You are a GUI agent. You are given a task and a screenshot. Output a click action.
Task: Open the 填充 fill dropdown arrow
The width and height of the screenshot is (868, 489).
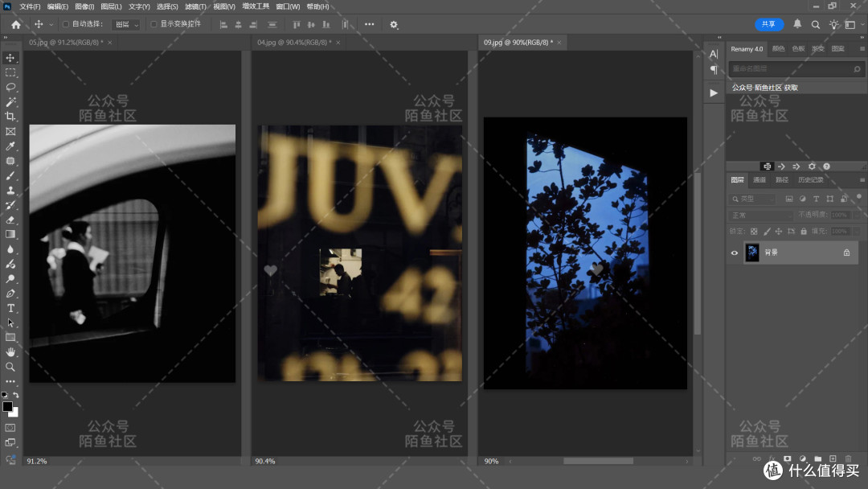pos(857,232)
